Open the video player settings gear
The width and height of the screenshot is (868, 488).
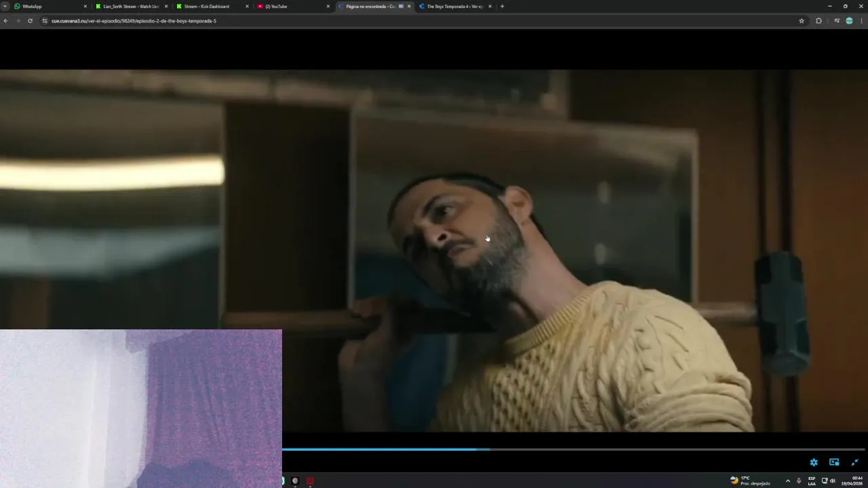click(x=814, y=462)
